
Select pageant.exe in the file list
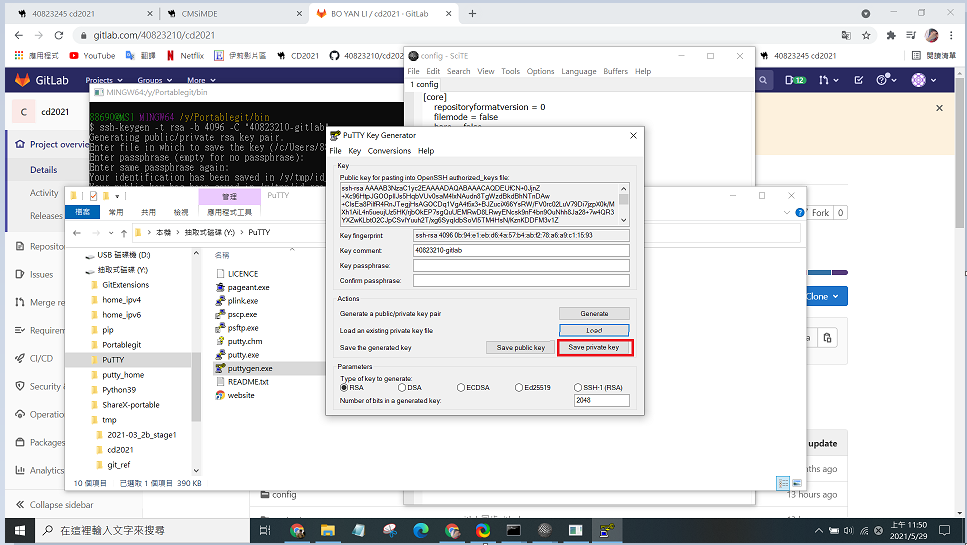(x=249, y=287)
